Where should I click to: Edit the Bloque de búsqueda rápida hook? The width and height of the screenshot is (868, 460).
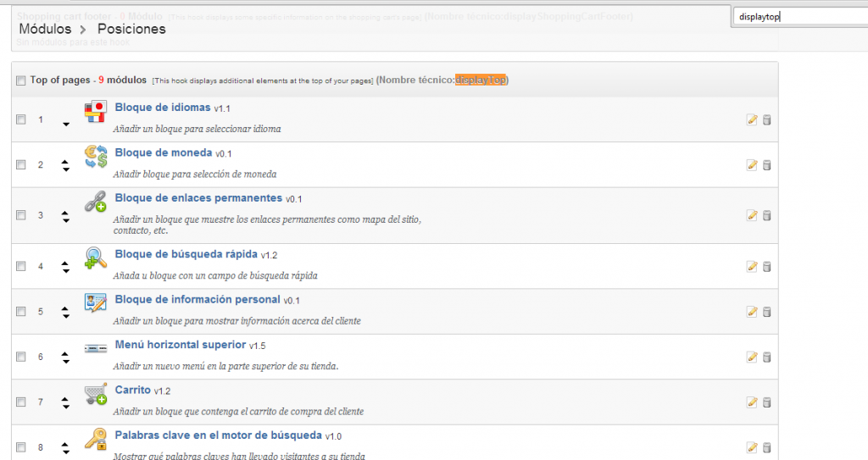[x=752, y=267]
